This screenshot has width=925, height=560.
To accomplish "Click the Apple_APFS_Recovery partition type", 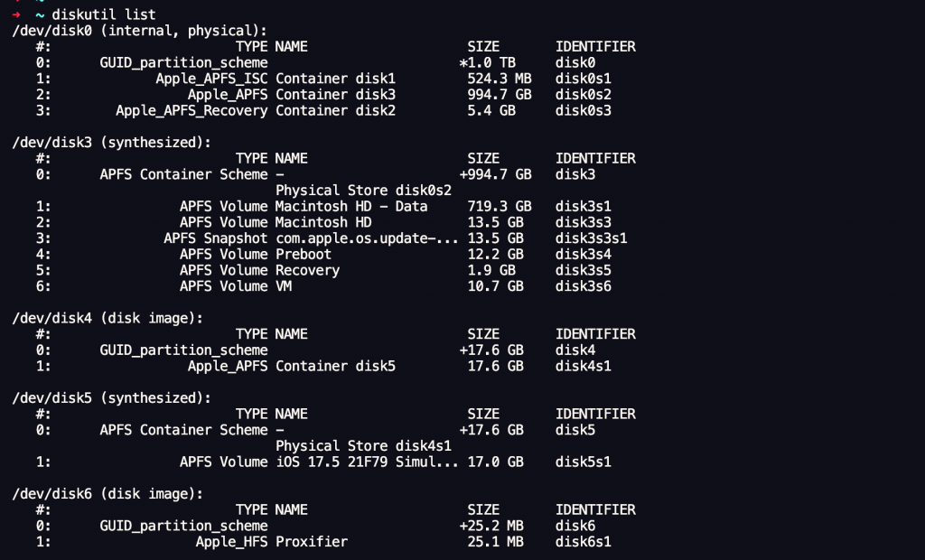I will 192,111.
